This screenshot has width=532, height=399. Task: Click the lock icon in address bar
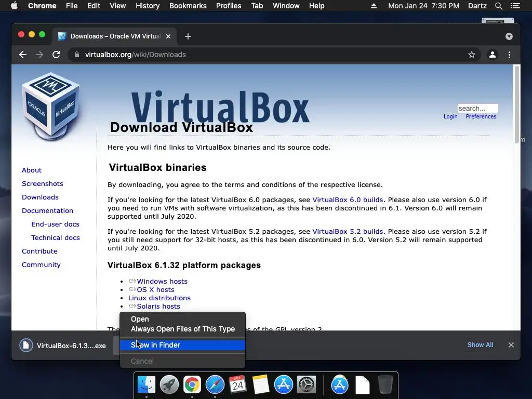(x=77, y=55)
